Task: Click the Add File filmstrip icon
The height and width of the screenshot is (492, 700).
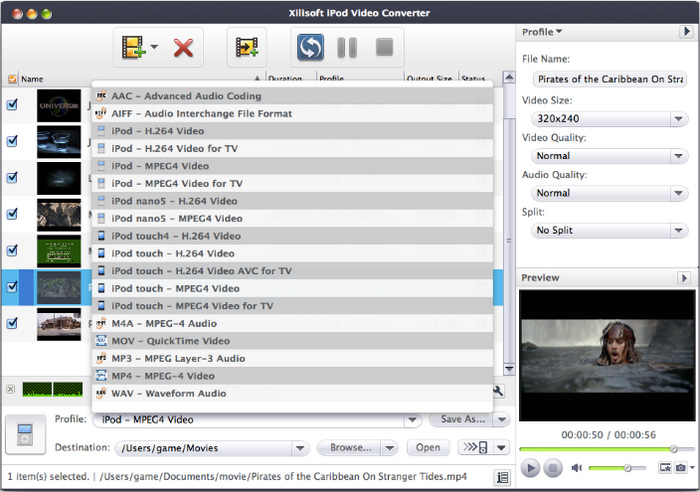Action: click(133, 47)
